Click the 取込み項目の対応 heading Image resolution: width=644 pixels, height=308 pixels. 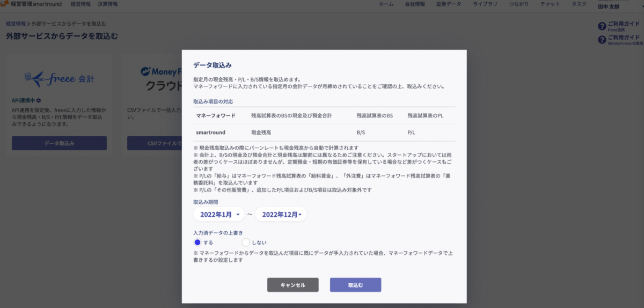pos(213,101)
